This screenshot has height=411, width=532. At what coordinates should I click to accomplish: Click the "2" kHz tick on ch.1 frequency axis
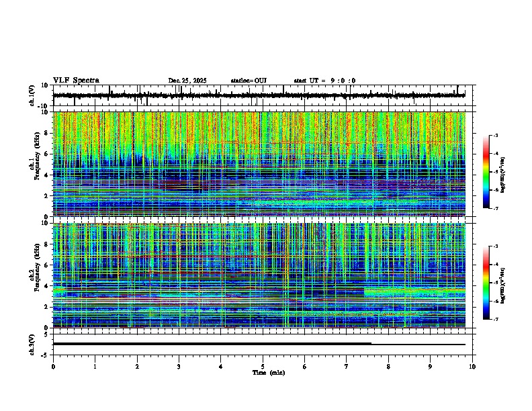pyautogui.click(x=46, y=196)
